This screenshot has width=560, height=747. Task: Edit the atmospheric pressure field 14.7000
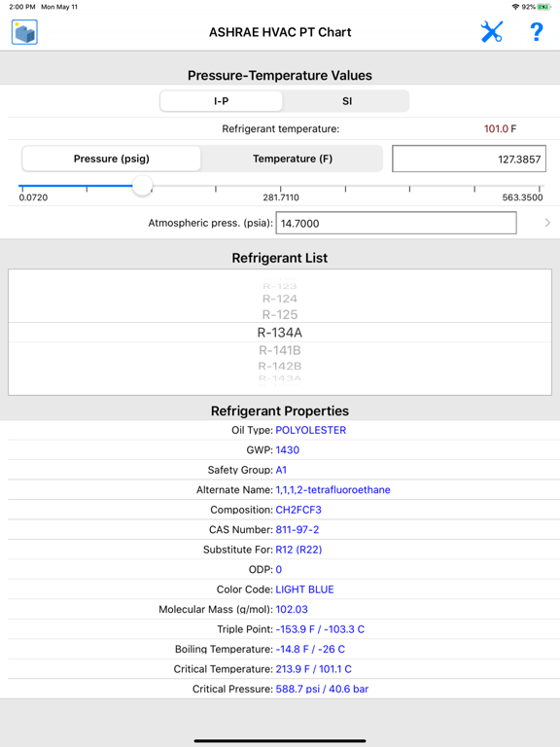[397, 223]
